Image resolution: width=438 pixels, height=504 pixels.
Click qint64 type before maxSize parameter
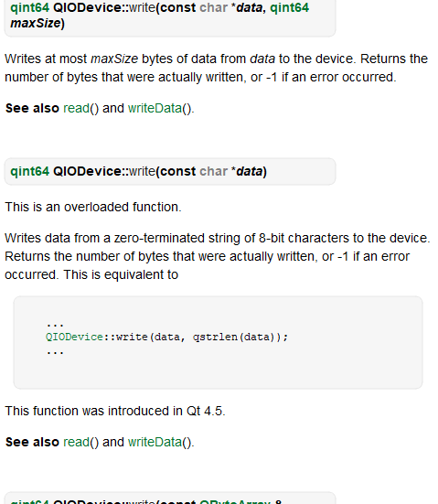(x=290, y=7)
